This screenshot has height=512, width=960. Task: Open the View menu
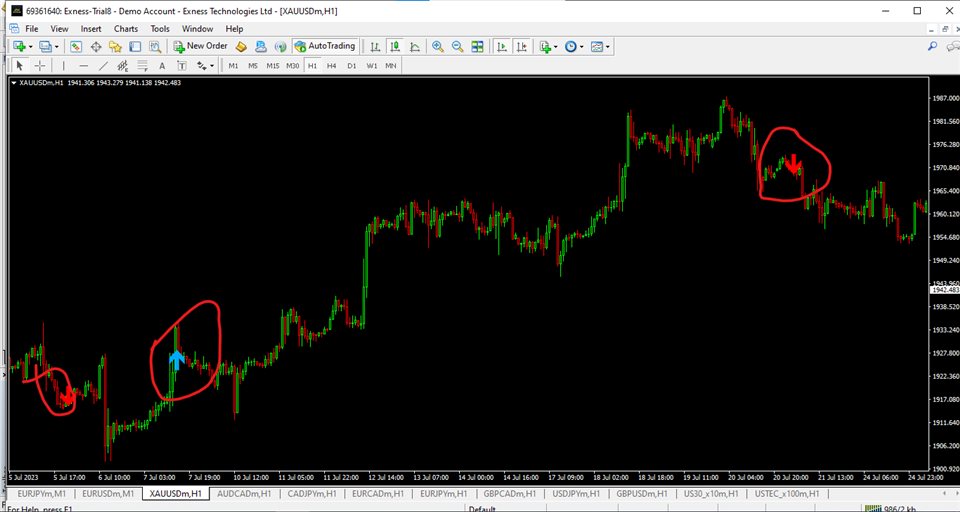click(59, 29)
